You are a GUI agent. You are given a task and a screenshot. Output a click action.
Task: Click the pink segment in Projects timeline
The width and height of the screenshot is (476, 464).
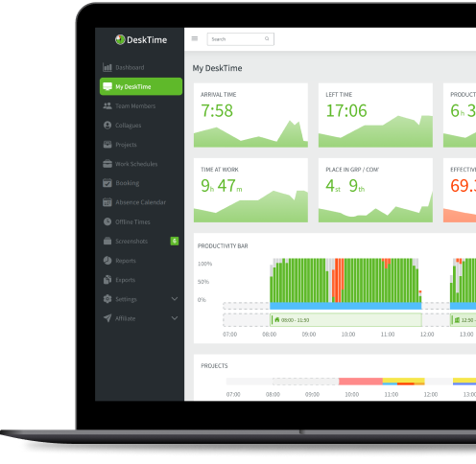(x=361, y=382)
